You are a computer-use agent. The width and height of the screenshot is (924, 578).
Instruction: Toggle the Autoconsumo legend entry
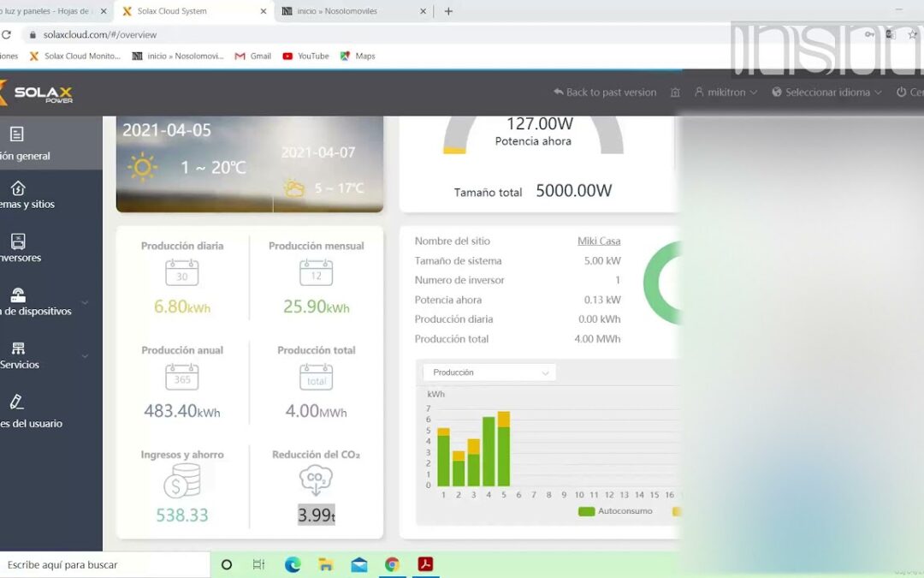(x=615, y=511)
